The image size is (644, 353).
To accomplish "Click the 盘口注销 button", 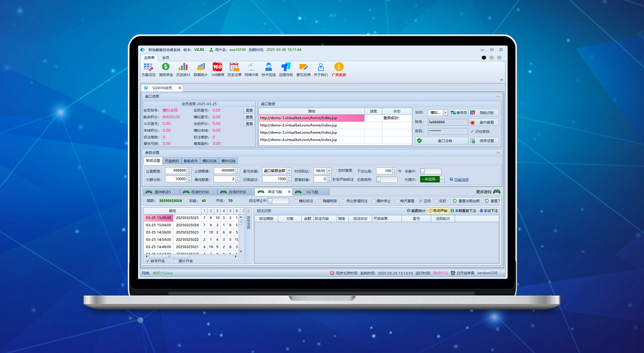I will (x=441, y=141).
